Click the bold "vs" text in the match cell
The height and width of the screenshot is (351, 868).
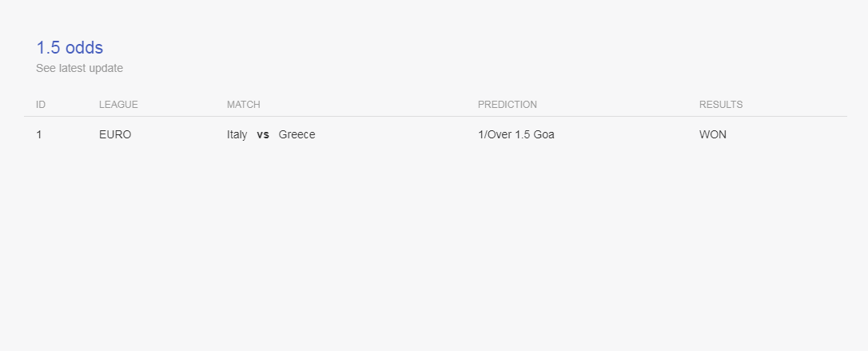263,134
